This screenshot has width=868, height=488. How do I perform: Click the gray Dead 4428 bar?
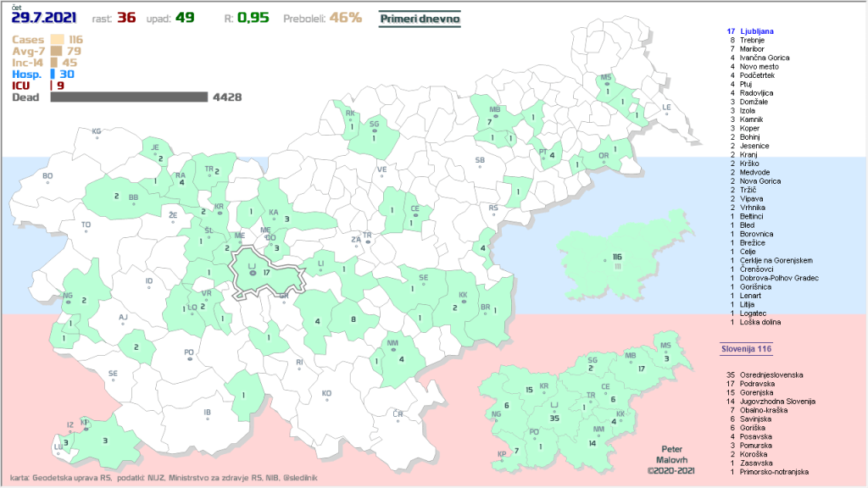pyautogui.click(x=129, y=97)
